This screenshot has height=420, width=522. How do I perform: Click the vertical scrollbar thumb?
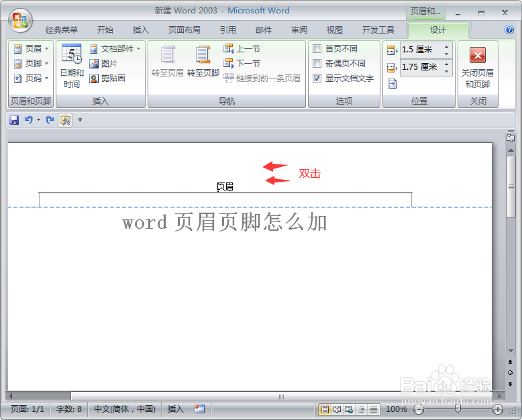coord(511,187)
